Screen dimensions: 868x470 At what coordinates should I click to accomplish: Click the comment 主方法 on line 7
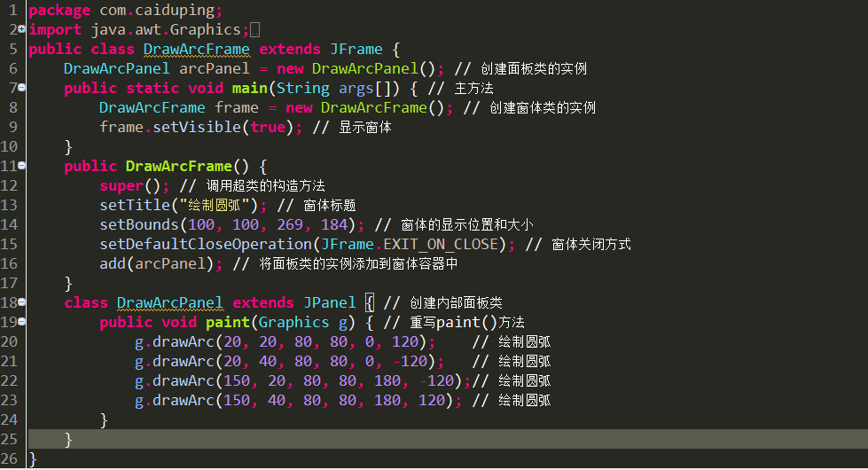(x=473, y=89)
